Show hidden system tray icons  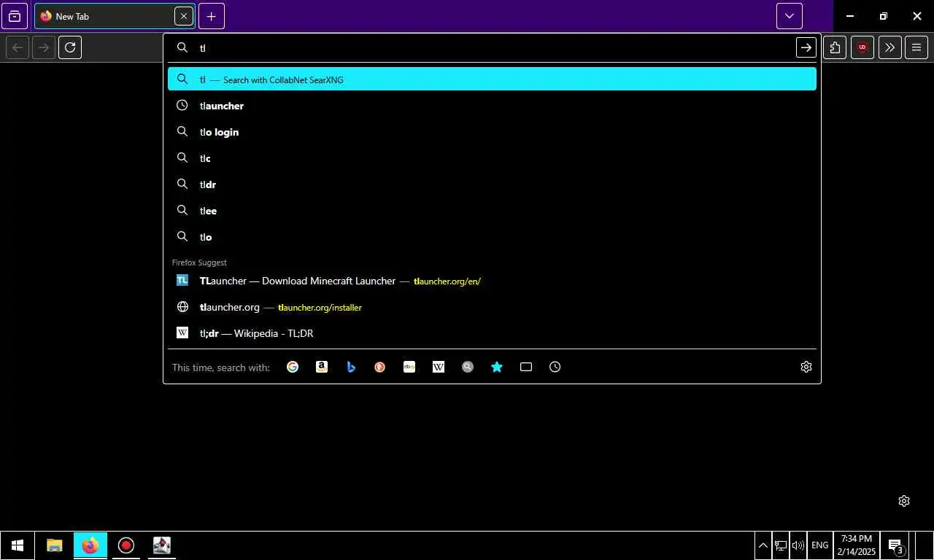pos(763,545)
